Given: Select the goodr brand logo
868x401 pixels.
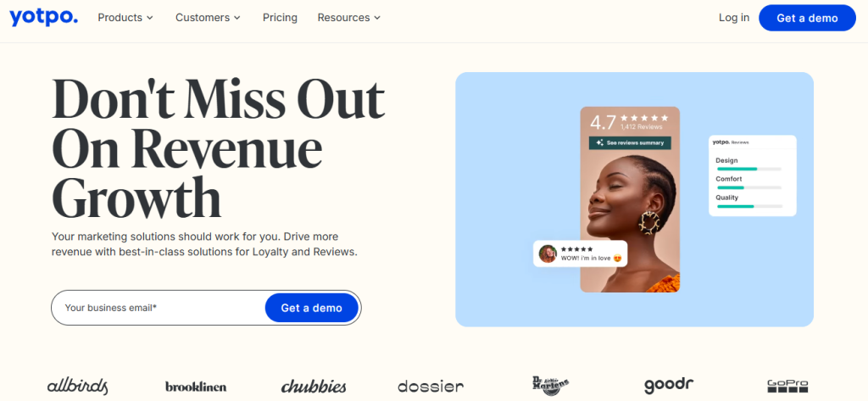Looking at the screenshot, I should 669,386.
